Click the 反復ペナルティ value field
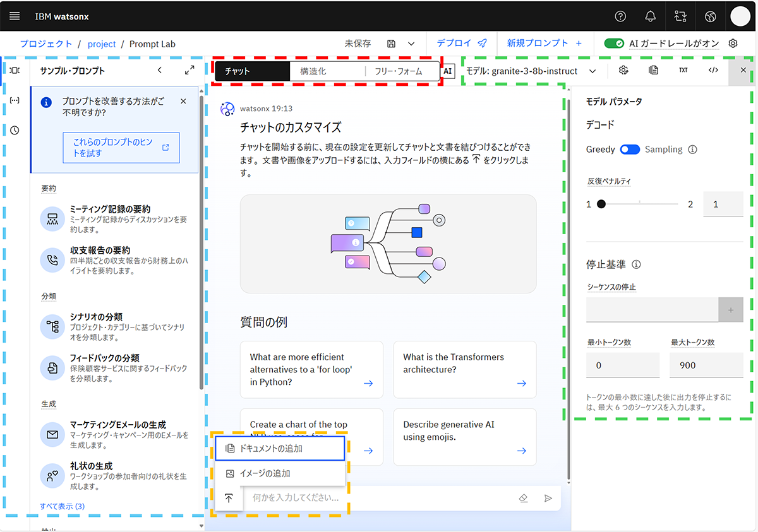The image size is (758, 532). pos(723,204)
